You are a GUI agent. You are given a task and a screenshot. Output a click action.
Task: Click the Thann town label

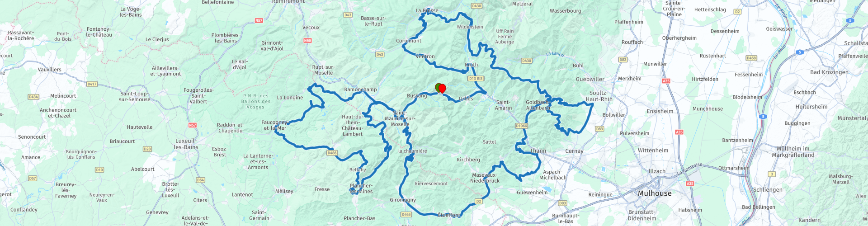(x=538, y=151)
